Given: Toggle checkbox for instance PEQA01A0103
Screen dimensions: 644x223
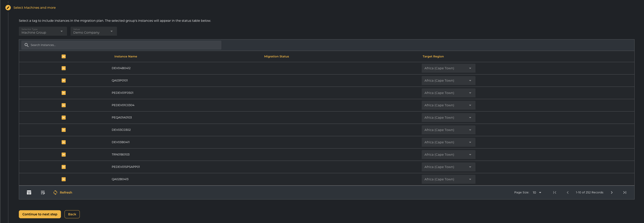Looking at the screenshot, I should (63, 118).
